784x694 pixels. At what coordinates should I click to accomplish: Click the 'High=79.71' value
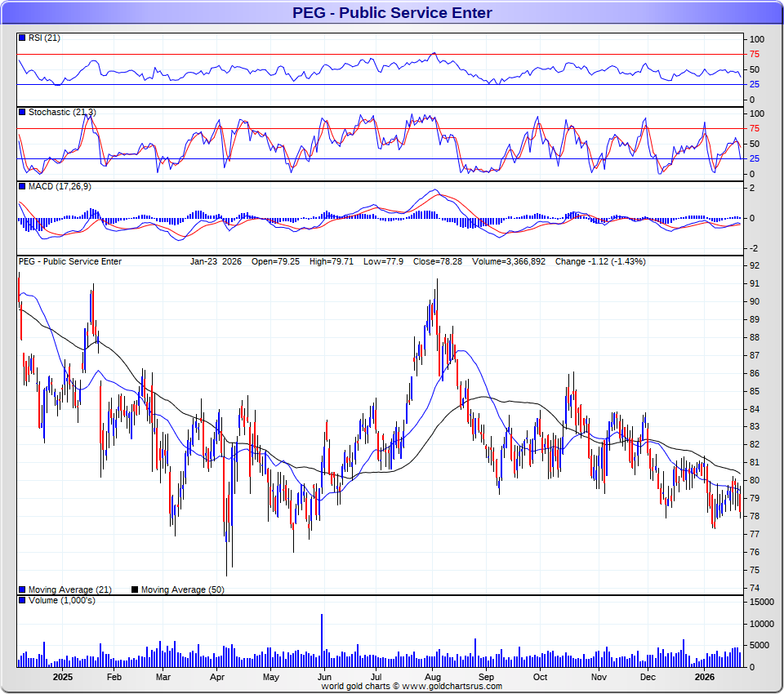click(331, 261)
